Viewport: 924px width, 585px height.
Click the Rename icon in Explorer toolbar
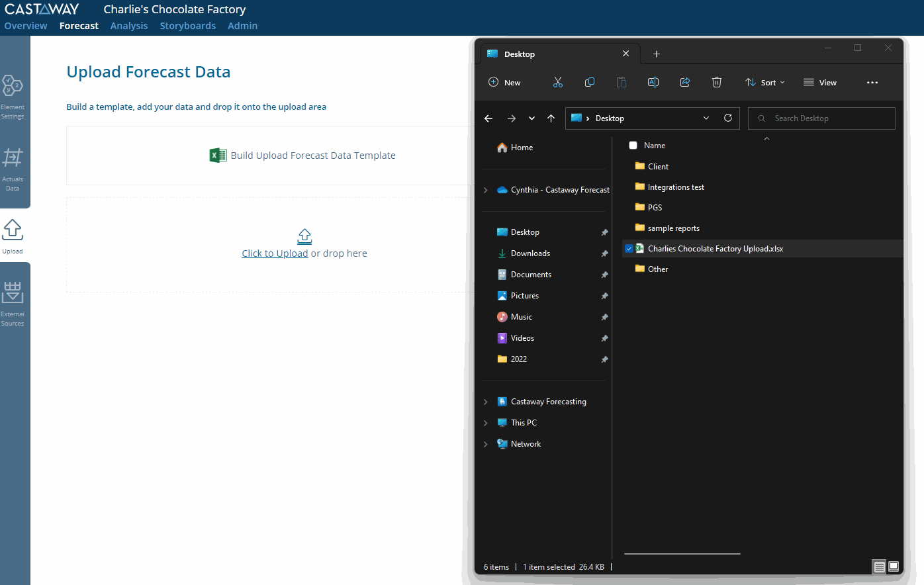pyautogui.click(x=653, y=82)
